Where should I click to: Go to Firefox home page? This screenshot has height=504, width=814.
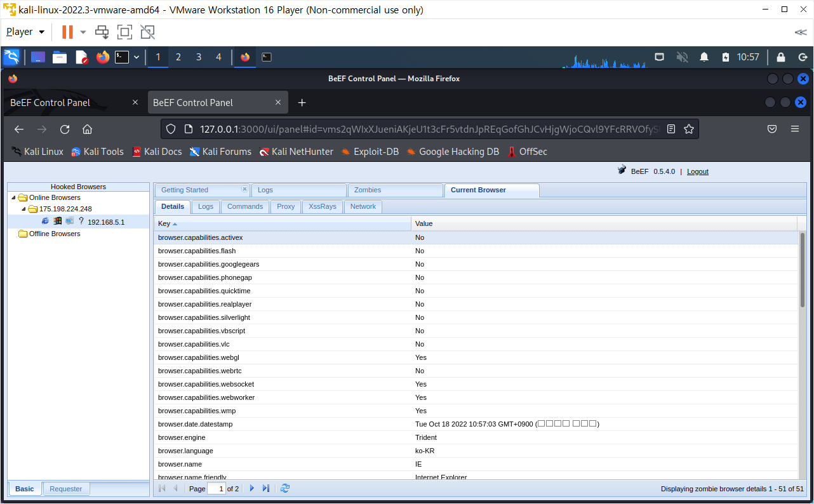pos(88,129)
